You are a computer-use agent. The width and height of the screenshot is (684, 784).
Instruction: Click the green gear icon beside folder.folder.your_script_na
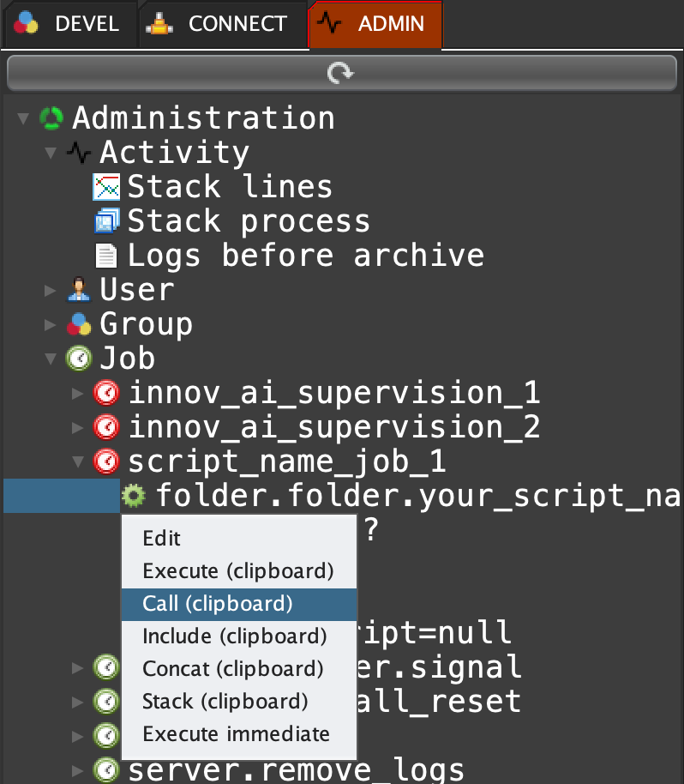(x=134, y=495)
